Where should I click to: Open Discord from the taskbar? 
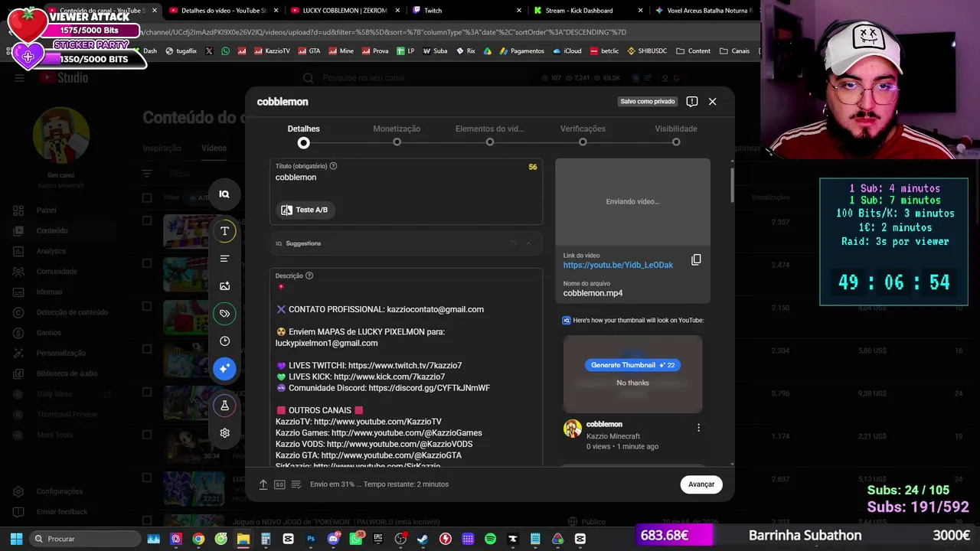[x=333, y=539]
